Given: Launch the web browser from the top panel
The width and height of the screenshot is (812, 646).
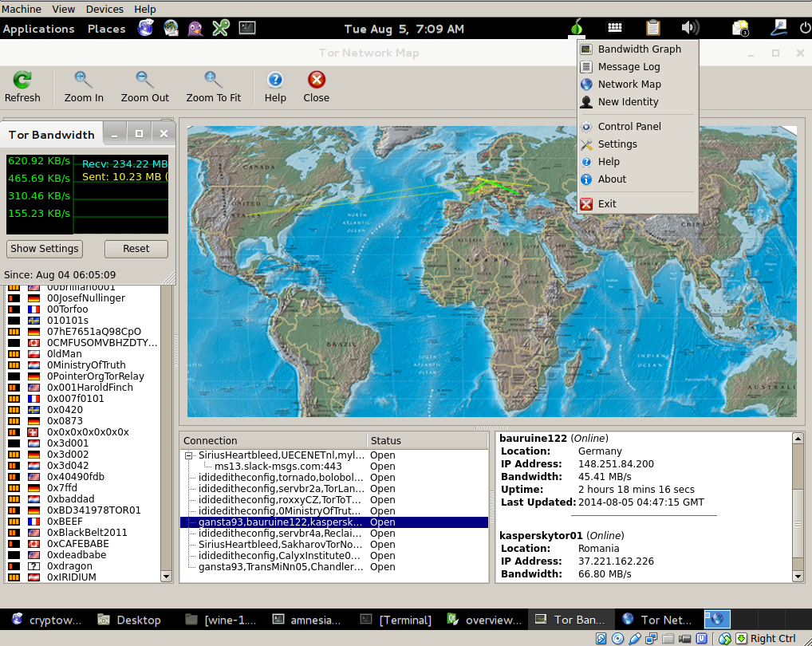Looking at the screenshot, I should [x=145, y=28].
